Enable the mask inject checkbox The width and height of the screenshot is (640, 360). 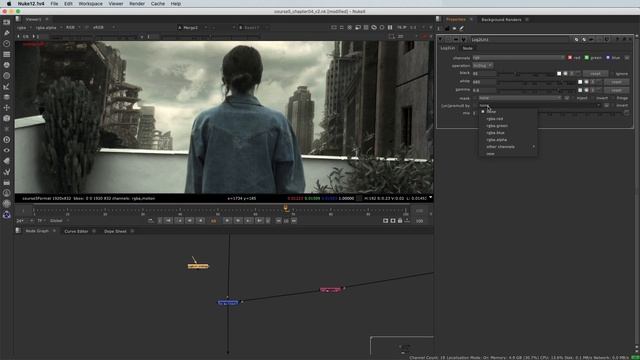click(x=574, y=98)
